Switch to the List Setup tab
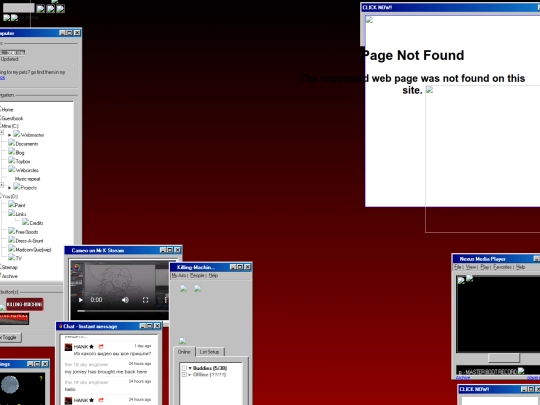 [x=209, y=352]
